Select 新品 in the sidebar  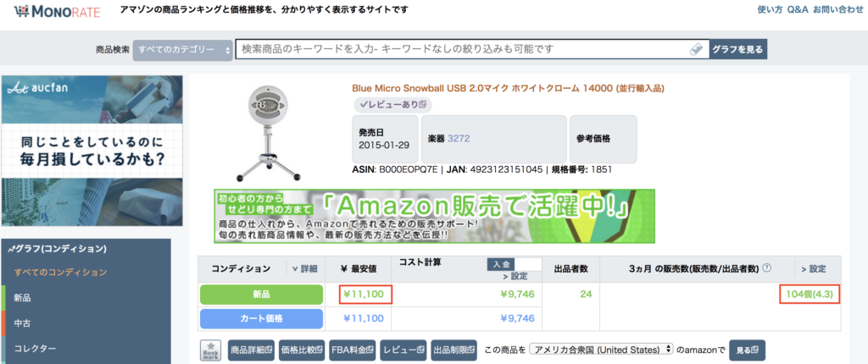click(23, 298)
